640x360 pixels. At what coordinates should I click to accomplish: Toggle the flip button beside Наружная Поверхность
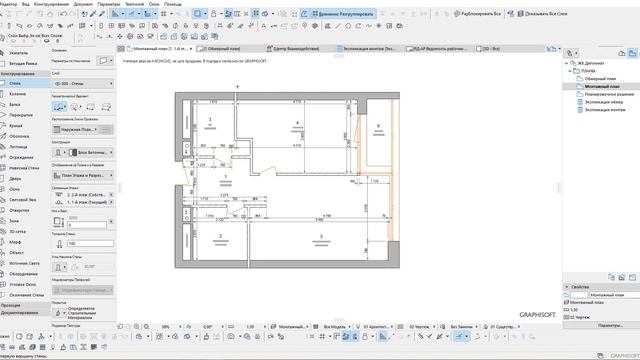[x=106, y=130]
